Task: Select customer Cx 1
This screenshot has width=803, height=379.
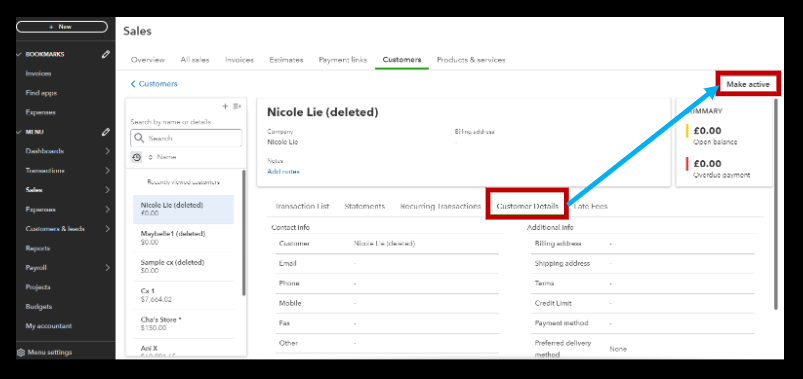Action: [x=183, y=295]
